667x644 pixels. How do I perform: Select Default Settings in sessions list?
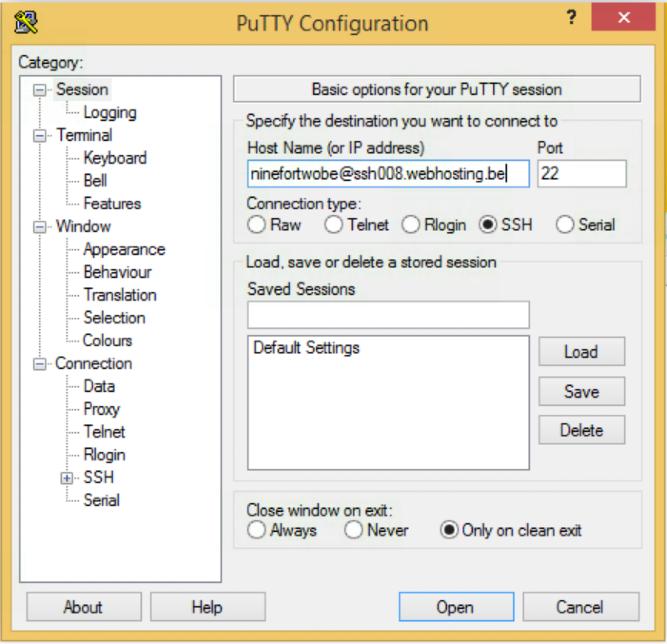(x=306, y=348)
